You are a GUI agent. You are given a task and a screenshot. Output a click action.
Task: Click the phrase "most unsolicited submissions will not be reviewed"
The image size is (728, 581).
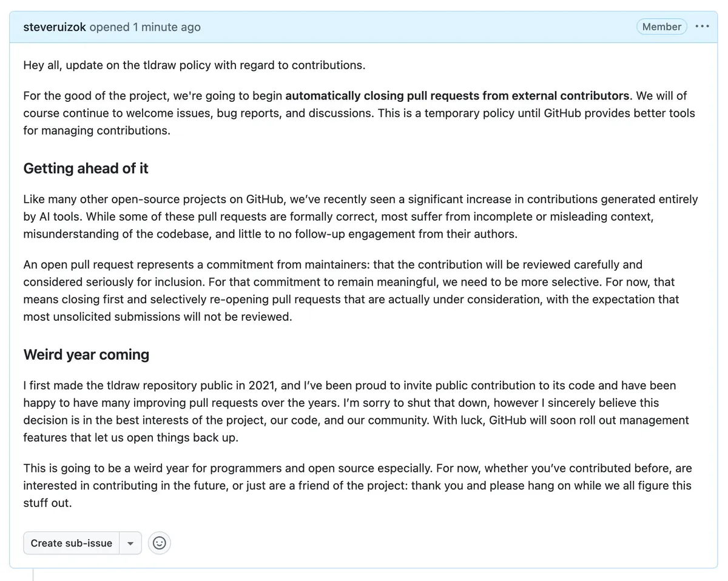pyautogui.click(x=158, y=317)
